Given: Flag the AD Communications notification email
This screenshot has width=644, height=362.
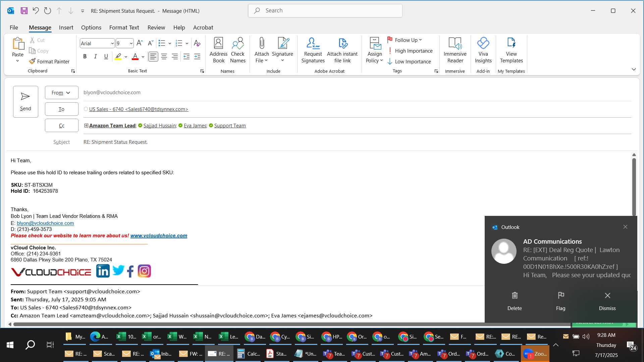Looking at the screenshot, I should pos(560,301).
